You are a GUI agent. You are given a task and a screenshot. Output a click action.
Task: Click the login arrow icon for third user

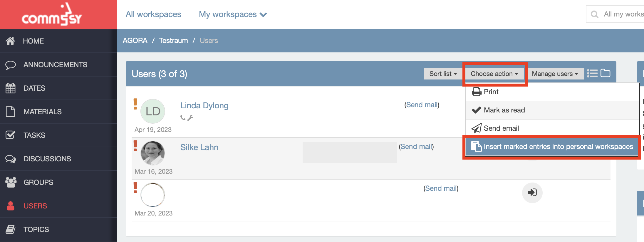coord(532,193)
